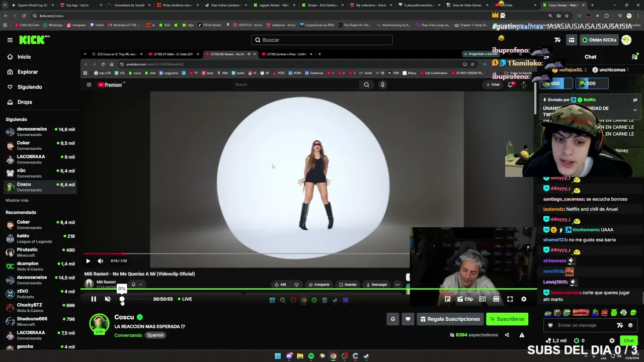Share the Coscu stream
This screenshot has height=362, width=644.
(x=507, y=335)
